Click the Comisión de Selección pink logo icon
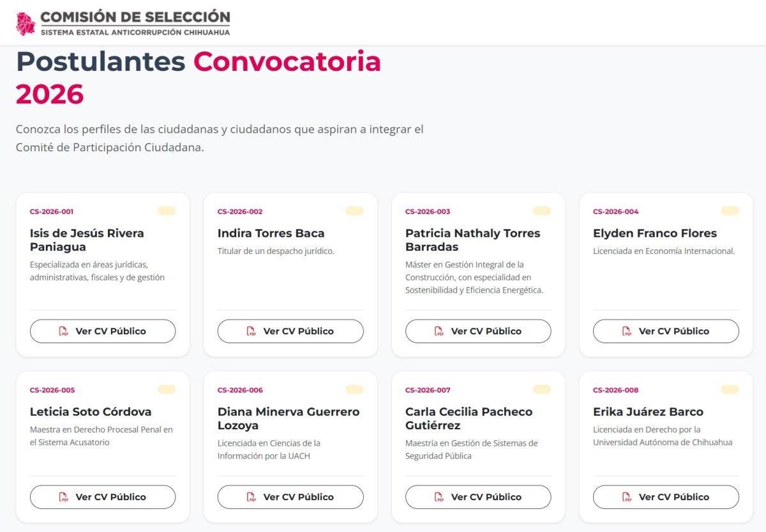Viewport: 766px width, 532px height. tap(26, 24)
